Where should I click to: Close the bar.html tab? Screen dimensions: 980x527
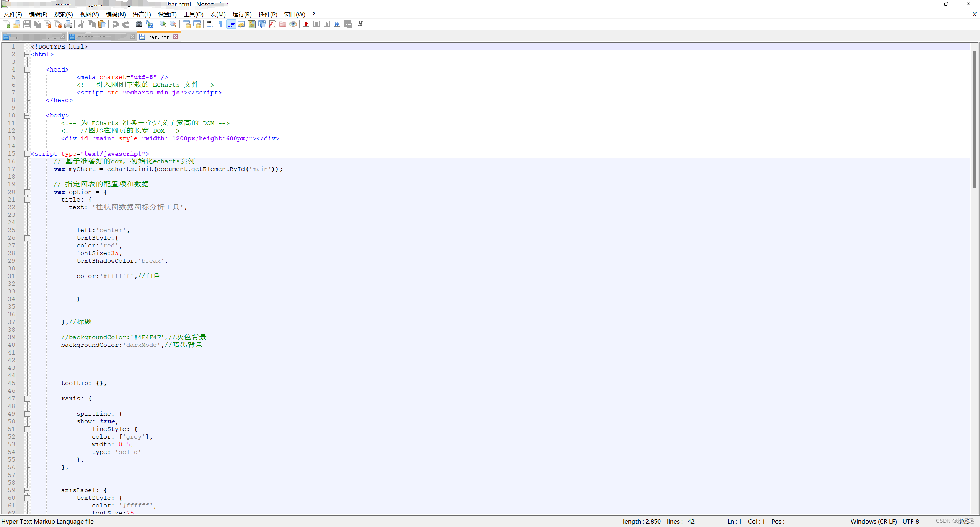[x=176, y=37]
